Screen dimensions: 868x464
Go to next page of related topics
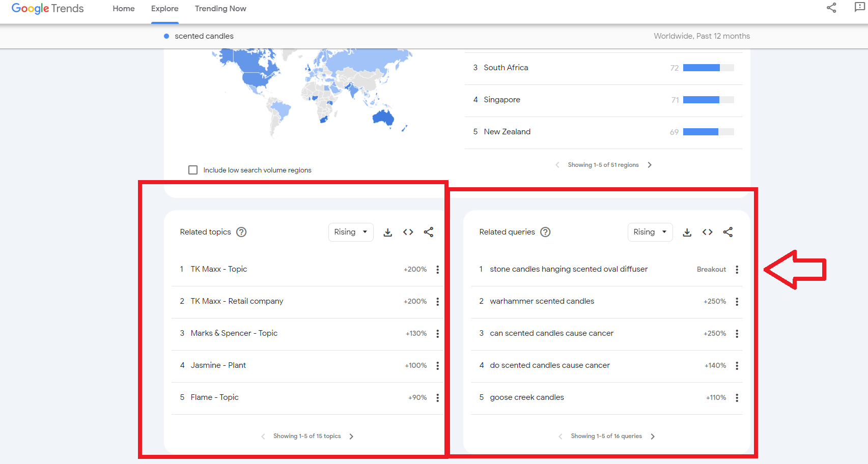(351, 437)
